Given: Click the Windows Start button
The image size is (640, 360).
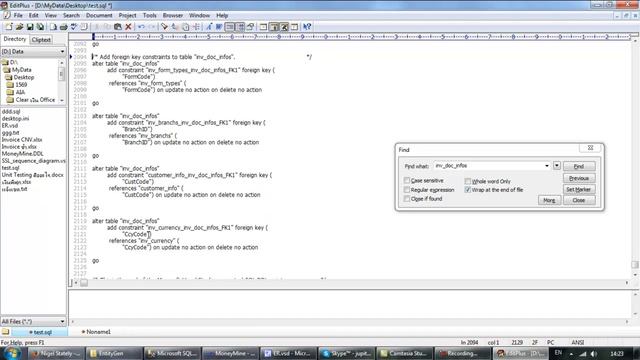Looking at the screenshot, I should 11,353.
